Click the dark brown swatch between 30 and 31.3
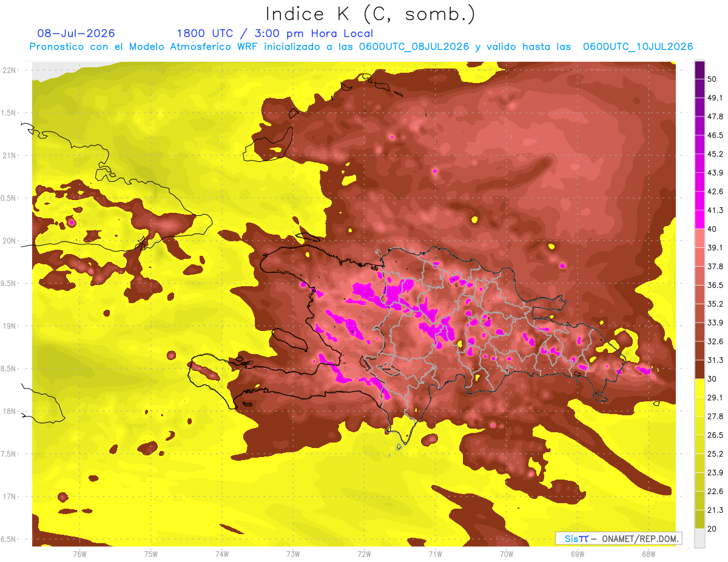Image resolution: width=728 pixels, height=562 pixels. (699, 369)
